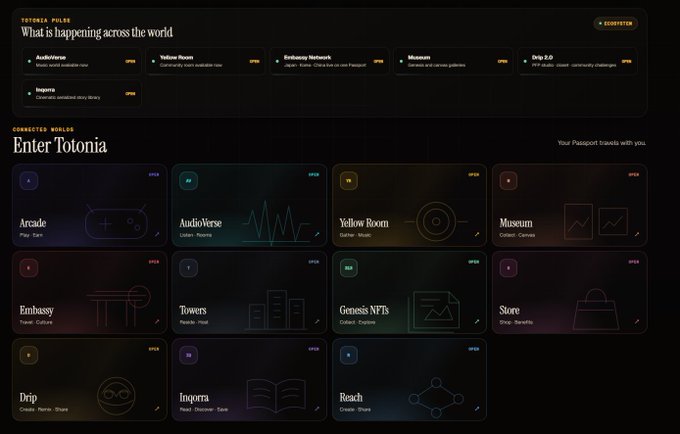Click the "Travel · Culture" subtitle under Embassy

click(x=36, y=322)
